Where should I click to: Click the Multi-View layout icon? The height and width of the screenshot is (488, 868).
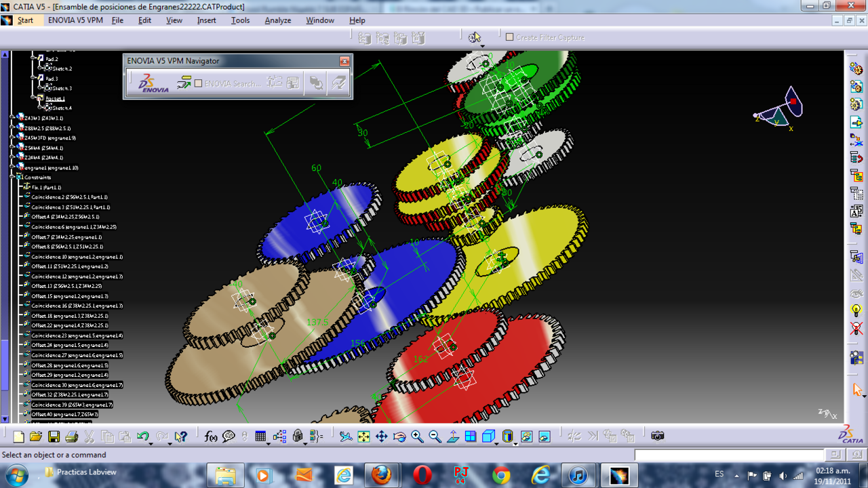pyautogui.click(x=471, y=437)
